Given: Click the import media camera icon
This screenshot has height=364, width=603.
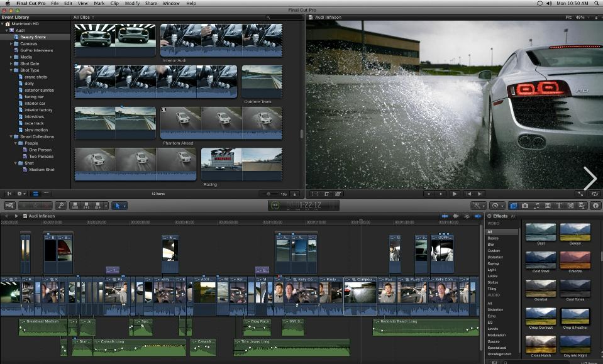Looking at the screenshot, I should coord(10,206).
